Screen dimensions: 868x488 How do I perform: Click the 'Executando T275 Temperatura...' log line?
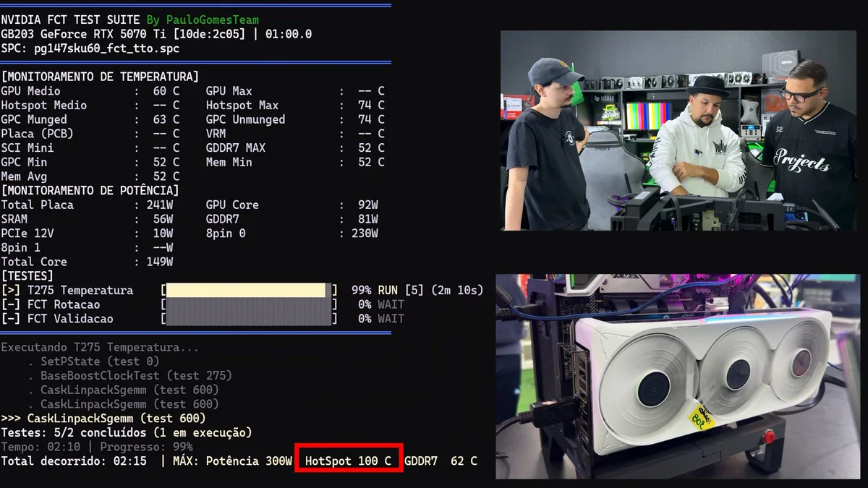point(100,347)
